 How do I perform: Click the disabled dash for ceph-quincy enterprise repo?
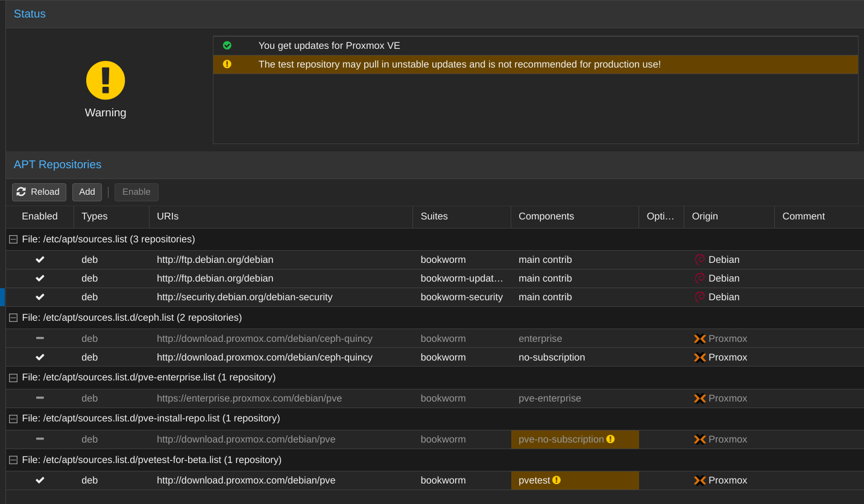coord(40,338)
